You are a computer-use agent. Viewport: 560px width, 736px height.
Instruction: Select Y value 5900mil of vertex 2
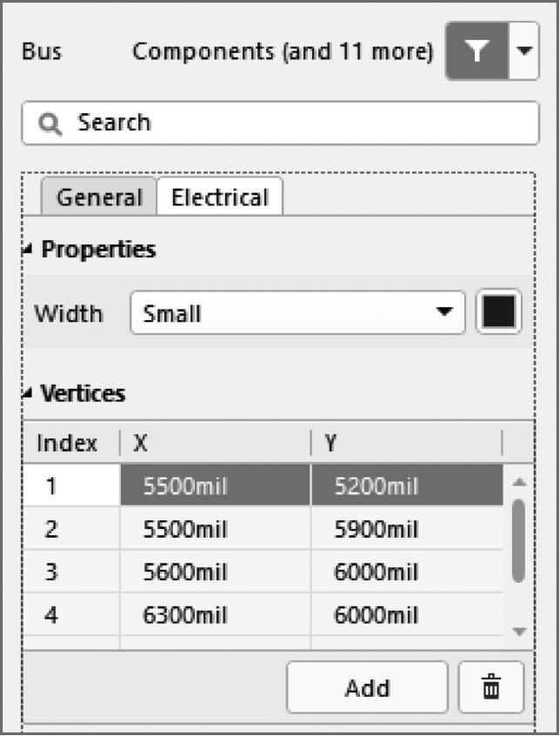coord(405,529)
